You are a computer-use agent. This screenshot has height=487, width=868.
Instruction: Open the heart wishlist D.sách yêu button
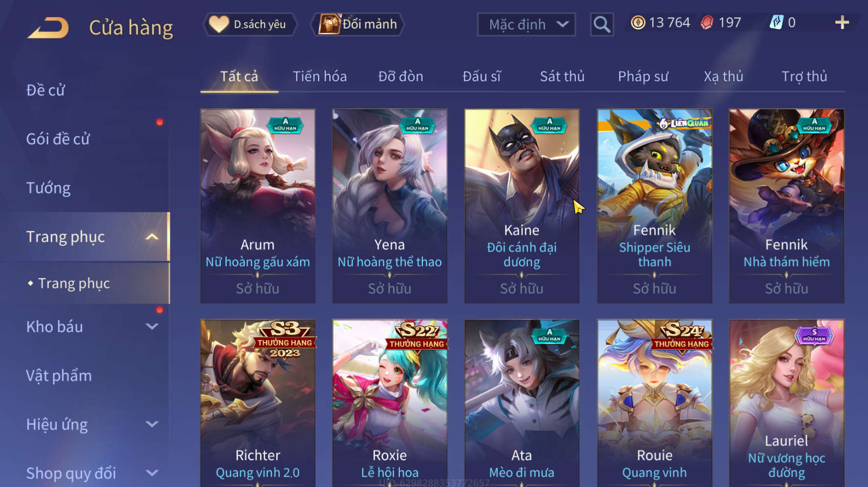coord(250,24)
